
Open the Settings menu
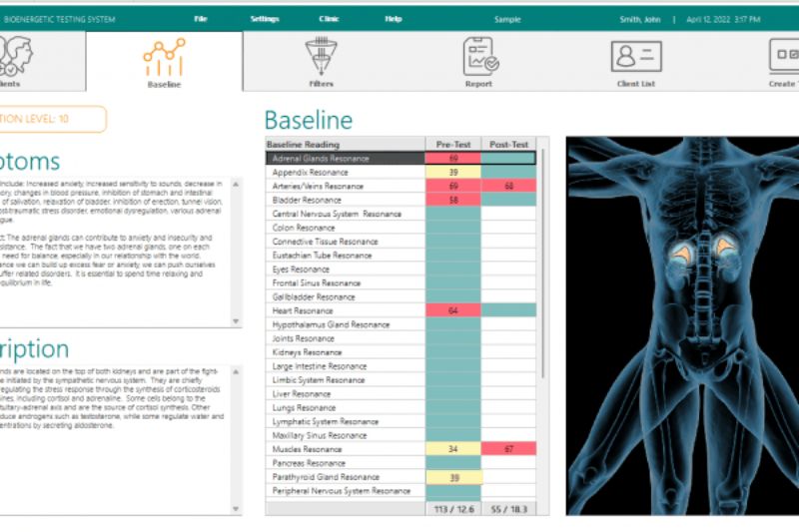(x=265, y=19)
